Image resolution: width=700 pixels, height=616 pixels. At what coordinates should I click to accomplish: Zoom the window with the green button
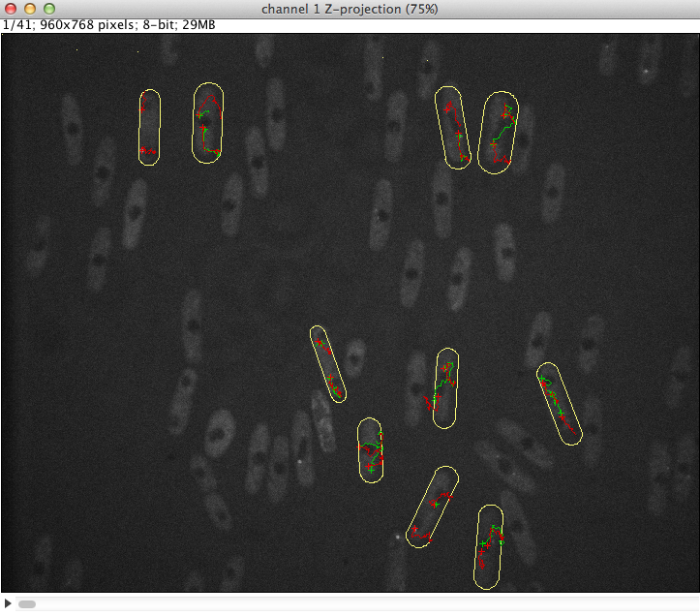click(49, 9)
